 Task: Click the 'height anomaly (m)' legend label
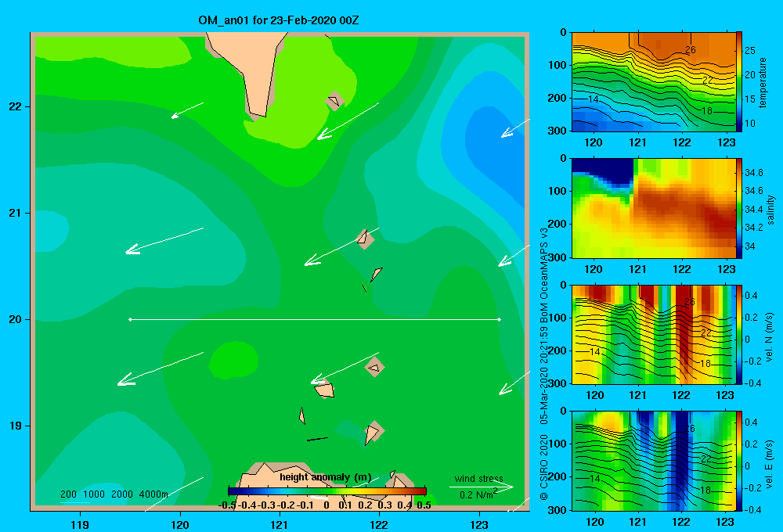click(326, 477)
